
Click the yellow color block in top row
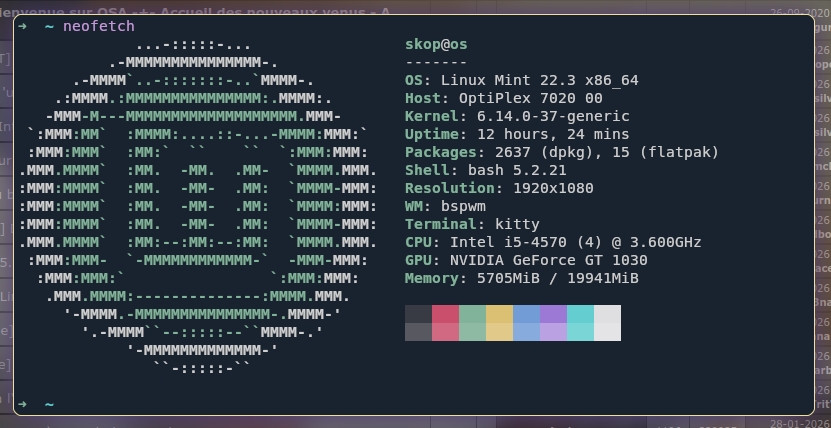coord(499,314)
